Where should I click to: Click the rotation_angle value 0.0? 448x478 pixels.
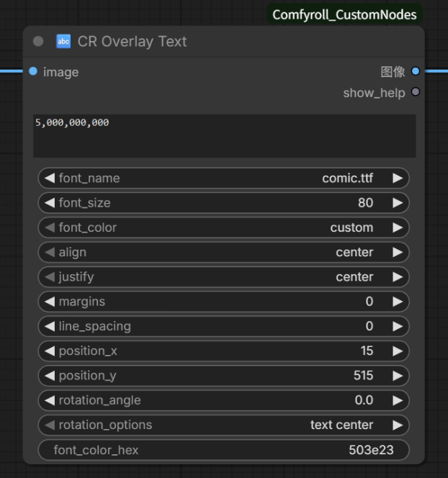(364, 400)
